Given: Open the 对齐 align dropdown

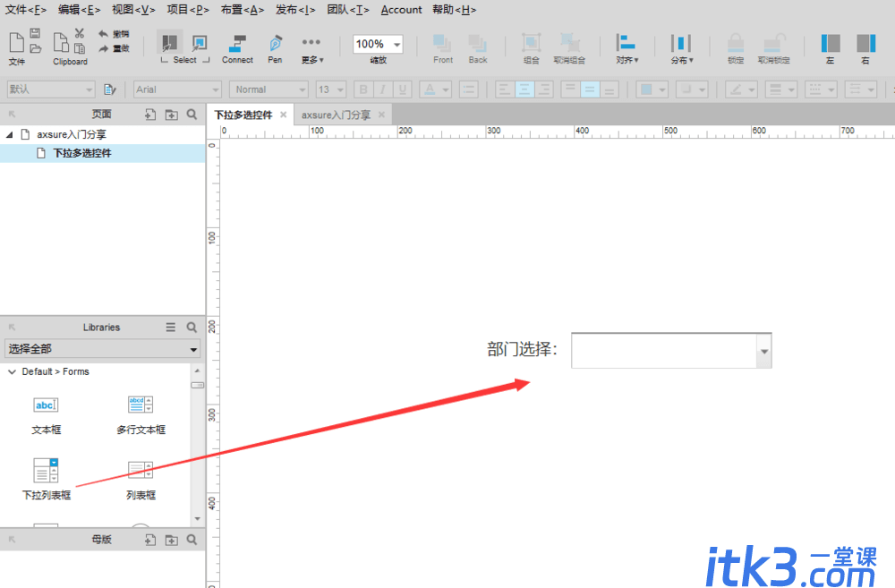Looking at the screenshot, I should tap(626, 48).
